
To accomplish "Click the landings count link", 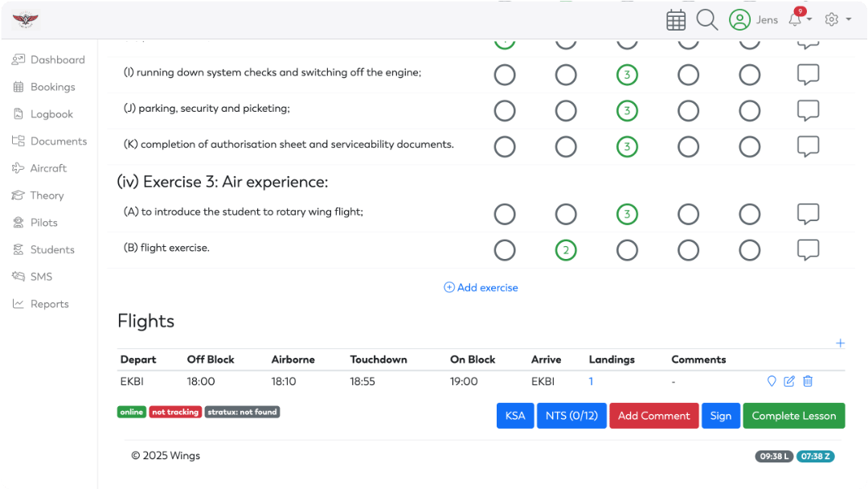I will (x=592, y=381).
